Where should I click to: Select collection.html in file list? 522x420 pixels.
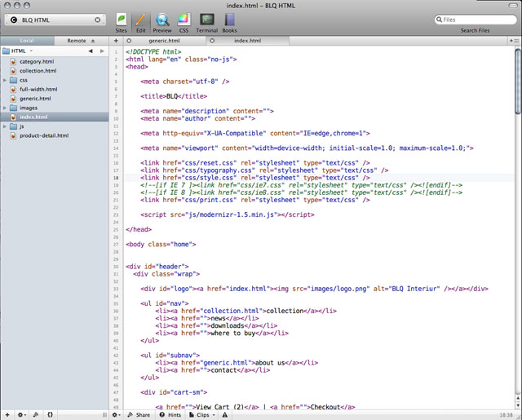[38, 71]
